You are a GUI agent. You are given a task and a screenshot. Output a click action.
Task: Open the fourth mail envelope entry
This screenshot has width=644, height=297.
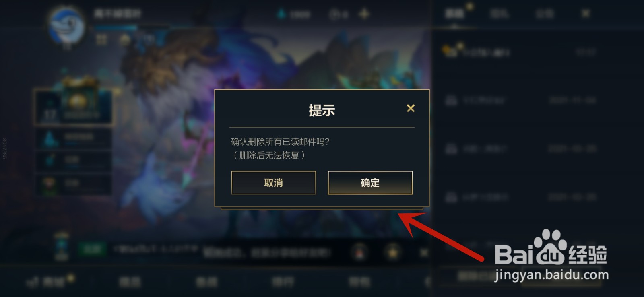[519, 197]
